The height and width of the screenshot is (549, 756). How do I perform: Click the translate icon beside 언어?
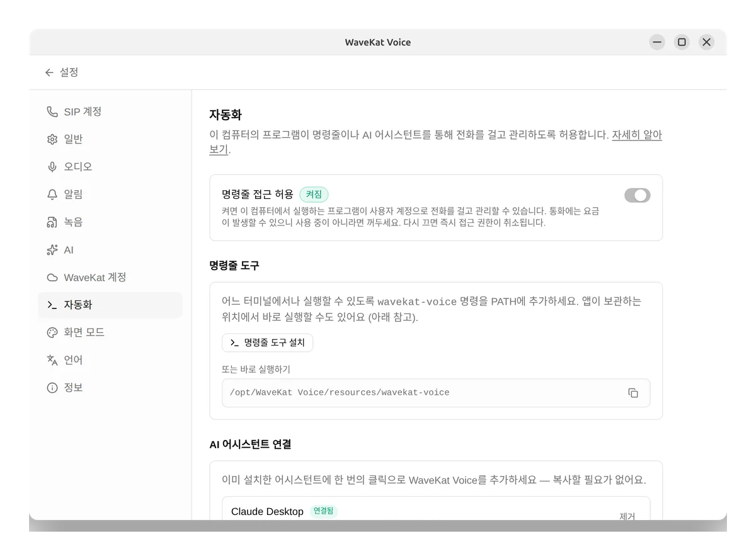click(52, 360)
